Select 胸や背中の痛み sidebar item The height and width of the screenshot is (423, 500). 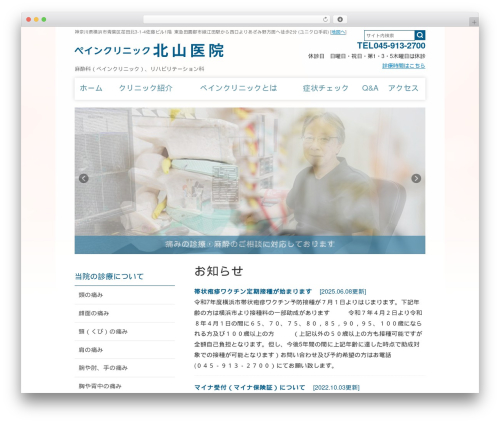[x=125, y=386]
